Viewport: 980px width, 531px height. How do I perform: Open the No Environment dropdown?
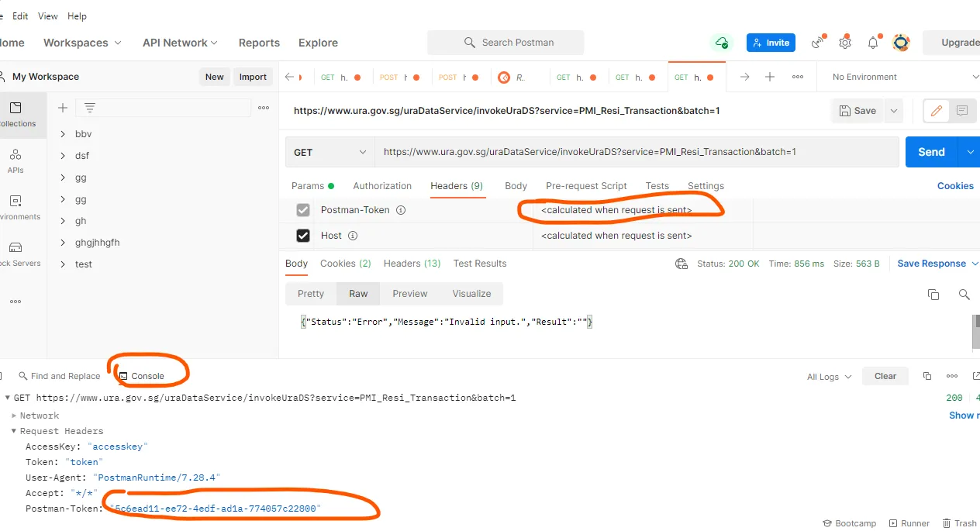905,77
